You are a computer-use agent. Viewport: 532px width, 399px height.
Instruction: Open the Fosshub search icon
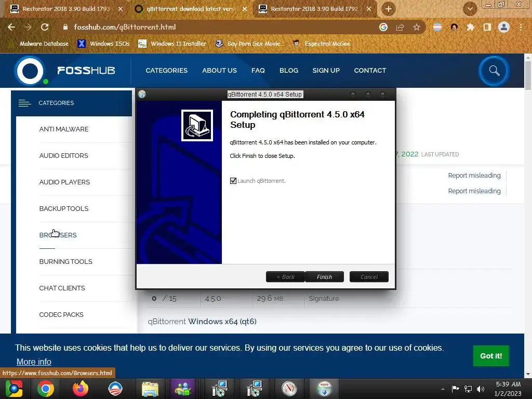[x=494, y=71]
